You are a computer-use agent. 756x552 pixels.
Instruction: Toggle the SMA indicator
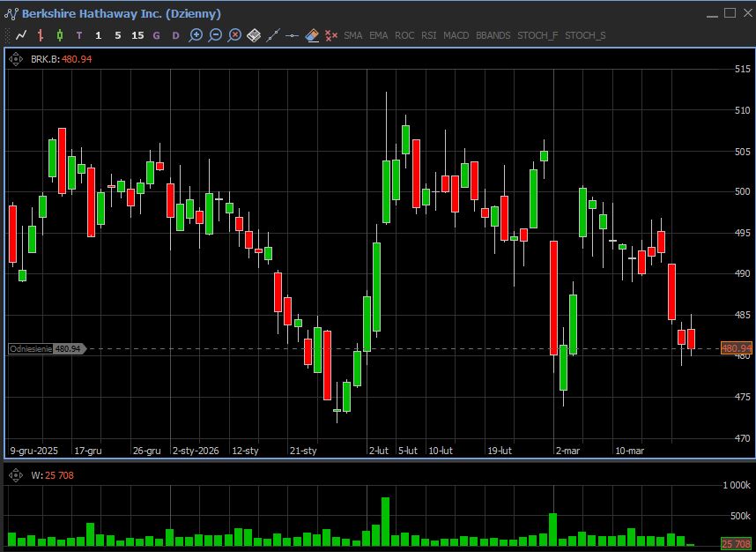353,35
